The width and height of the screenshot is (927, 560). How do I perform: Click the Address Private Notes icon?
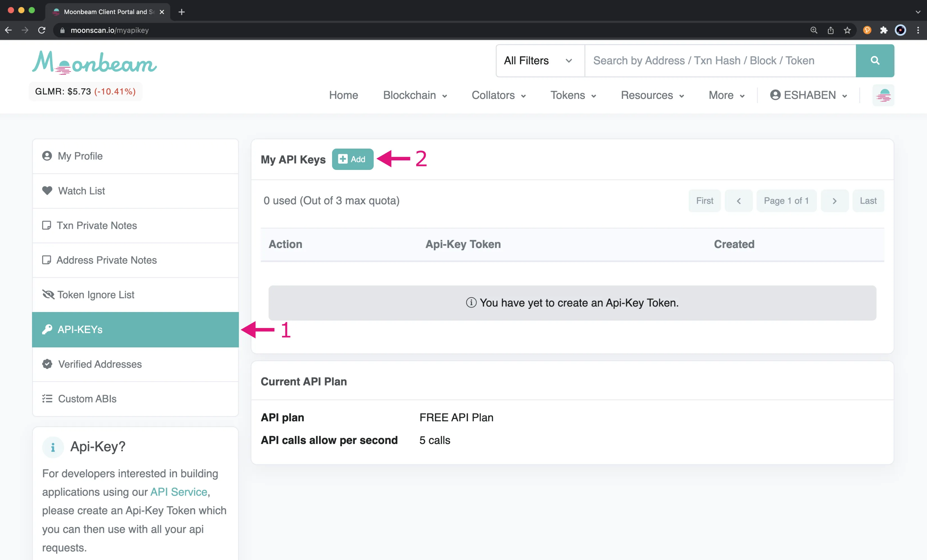(x=46, y=259)
